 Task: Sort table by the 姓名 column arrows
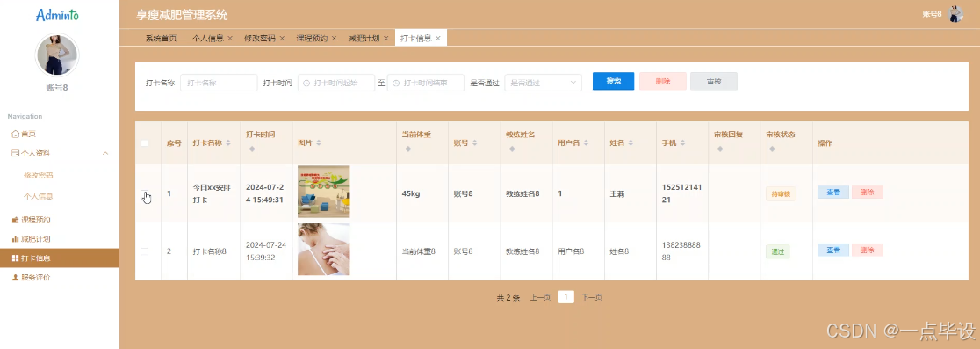coord(630,142)
